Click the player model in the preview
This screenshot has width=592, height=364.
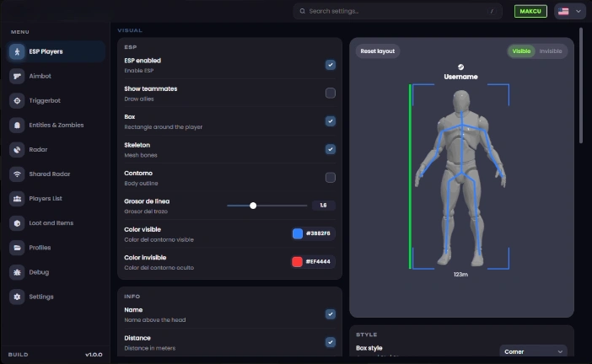[x=460, y=177]
